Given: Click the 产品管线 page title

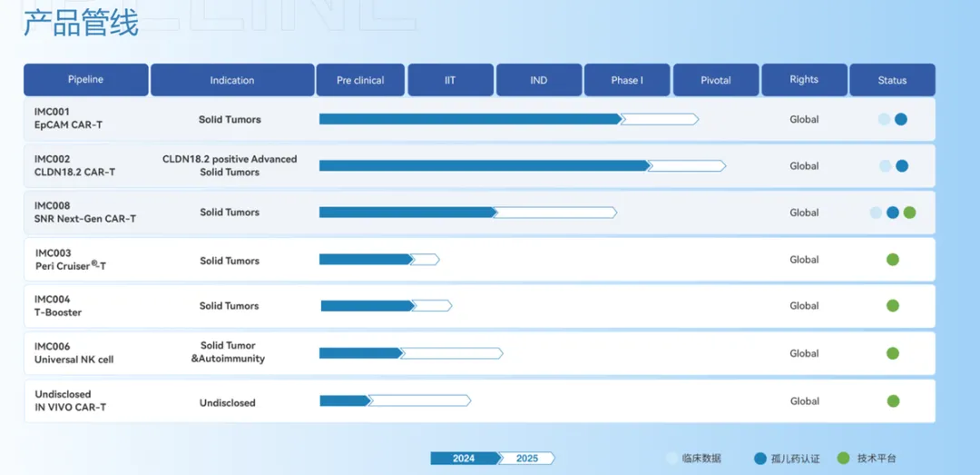Looking at the screenshot, I should coord(80,23).
